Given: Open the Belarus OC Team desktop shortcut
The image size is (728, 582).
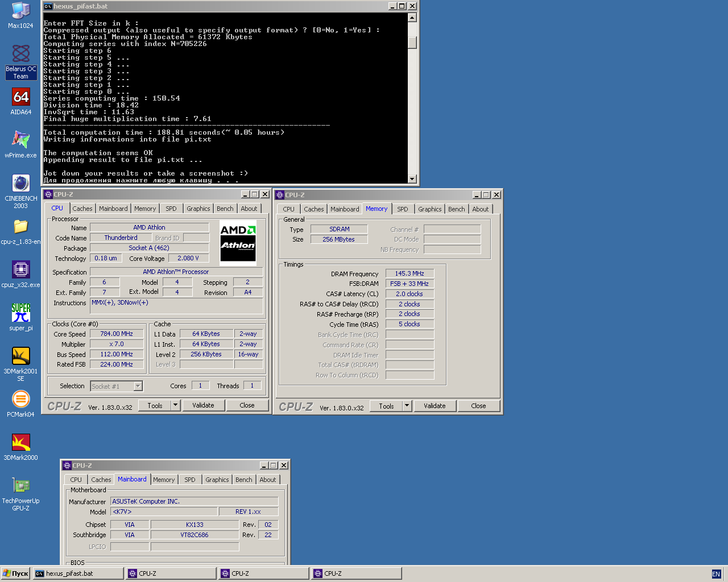Looking at the screenshot, I should (20, 61).
